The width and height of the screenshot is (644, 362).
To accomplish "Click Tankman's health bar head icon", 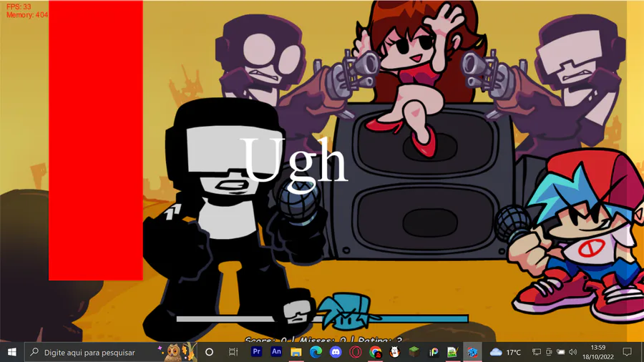I will click(x=298, y=313).
